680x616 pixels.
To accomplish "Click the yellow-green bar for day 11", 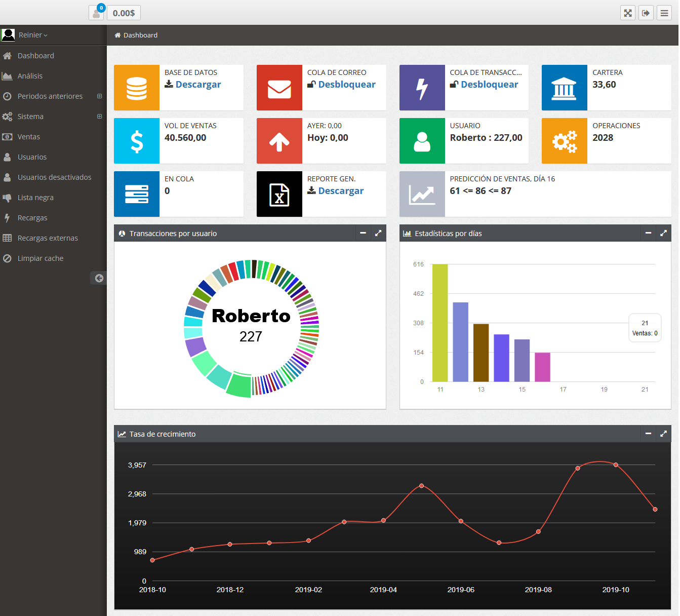I will (x=440, y=324).
